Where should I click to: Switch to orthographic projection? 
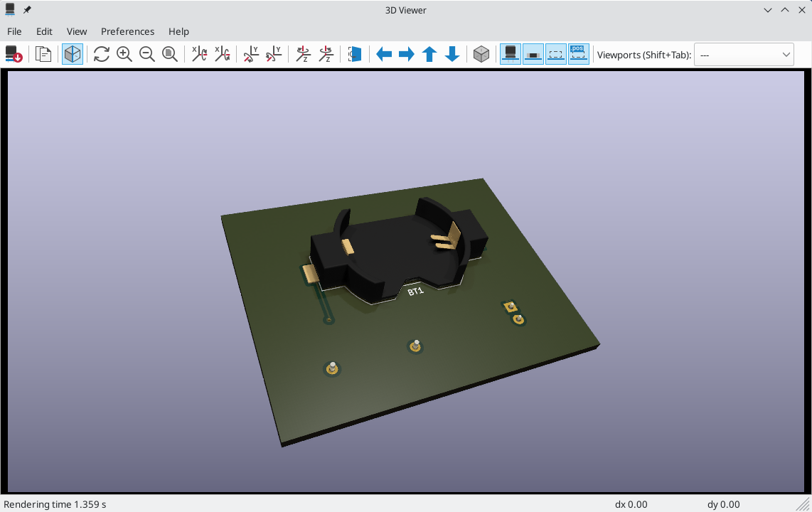[x=481, y=54]
